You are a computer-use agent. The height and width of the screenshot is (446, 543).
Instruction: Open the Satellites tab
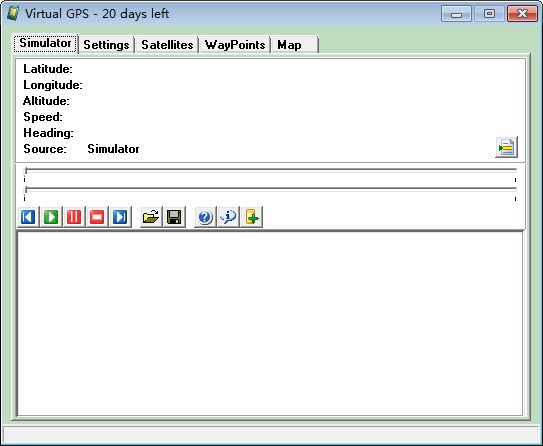coord(167,45)
